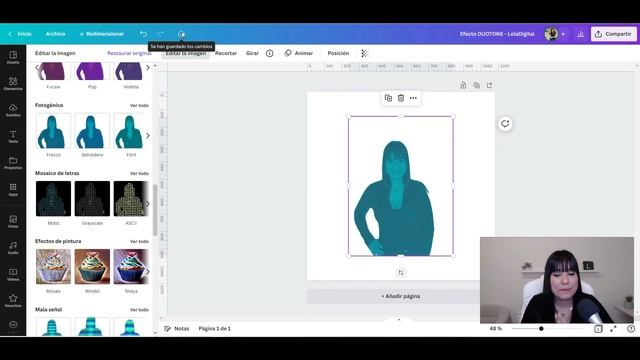The image size is (640, 360).
Task: Delete selected image with trash icon
Action: (401, 98)
